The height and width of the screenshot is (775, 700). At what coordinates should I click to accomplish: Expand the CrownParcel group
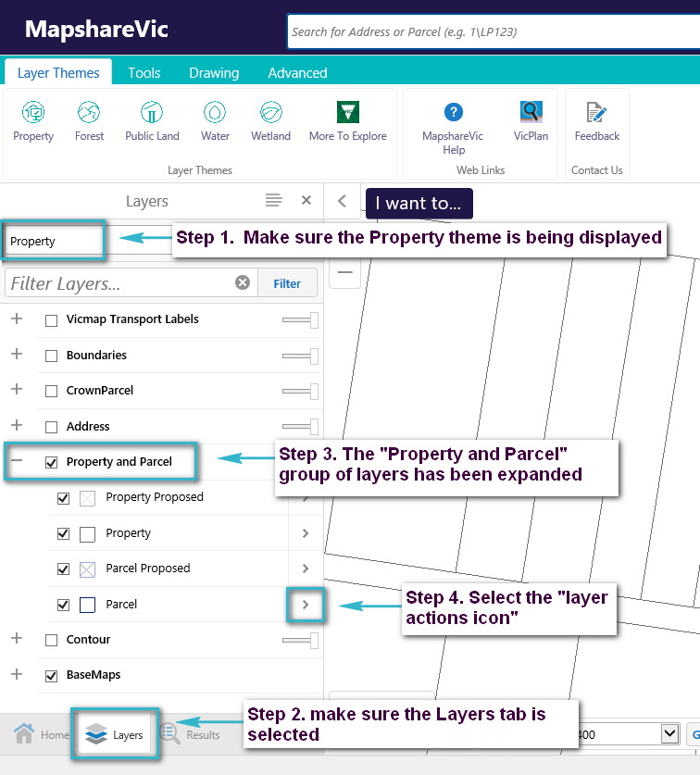17,390
